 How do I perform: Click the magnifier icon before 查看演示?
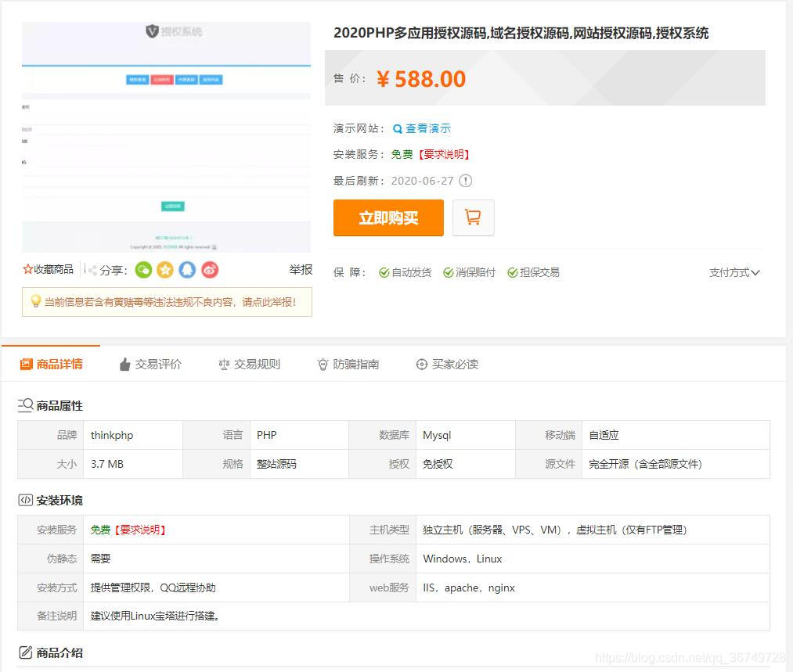396,128
